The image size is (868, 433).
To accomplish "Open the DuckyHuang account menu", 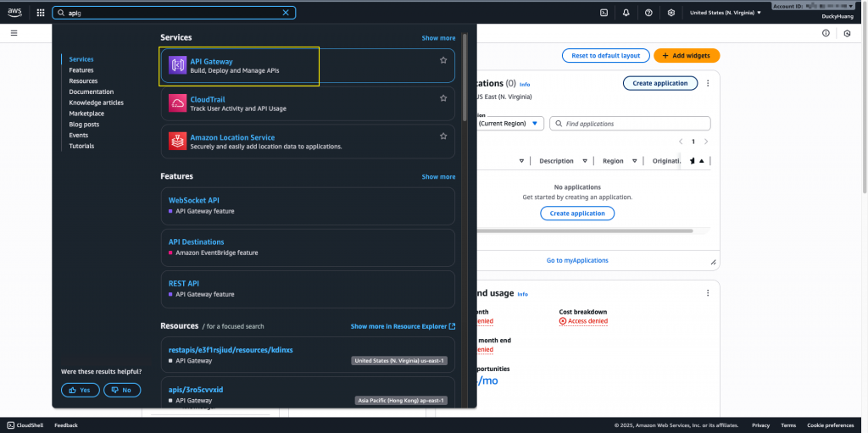I will 837,17.
